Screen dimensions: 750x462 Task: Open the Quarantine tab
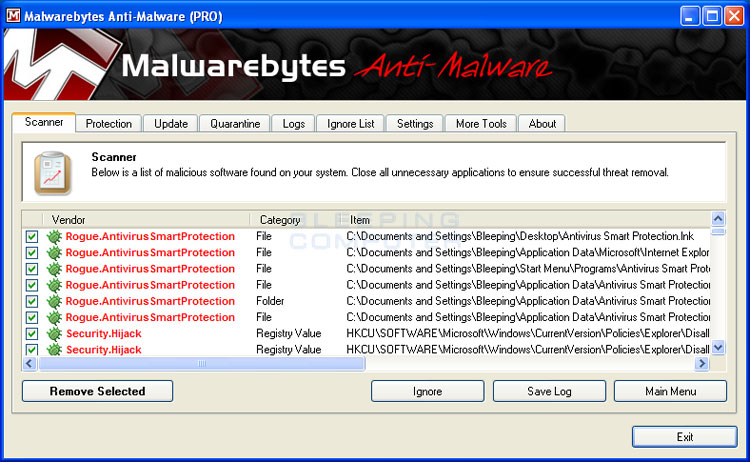point(235,123)
